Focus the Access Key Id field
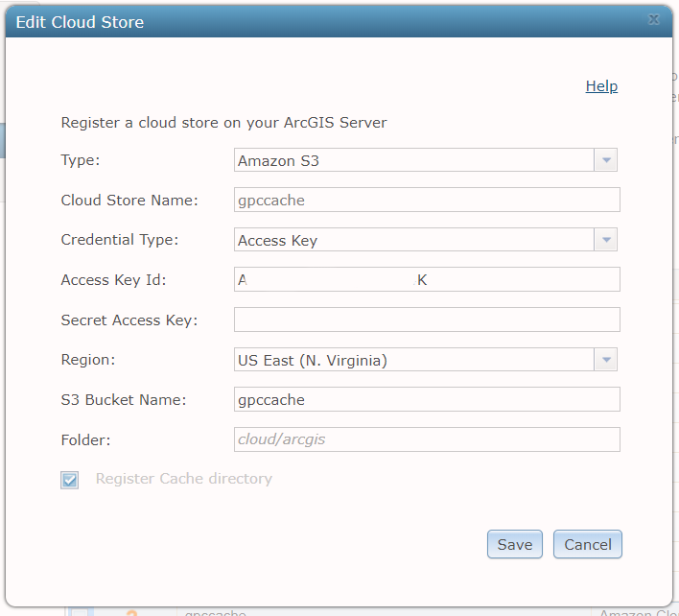 click(427, 279)
